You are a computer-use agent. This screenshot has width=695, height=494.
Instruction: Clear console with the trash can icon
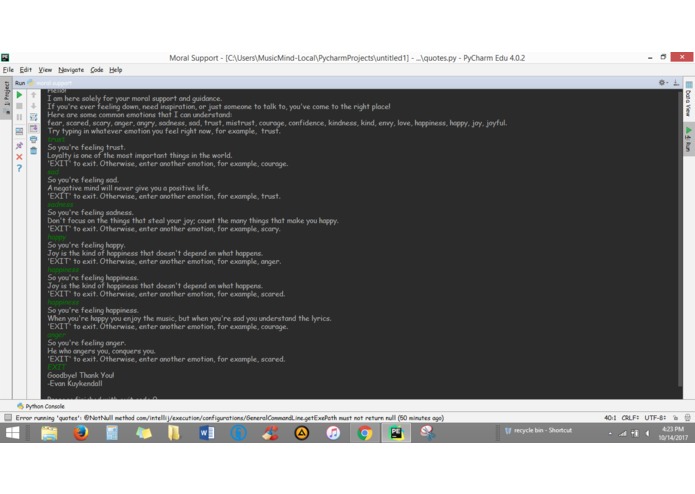(x=33, y=151)
